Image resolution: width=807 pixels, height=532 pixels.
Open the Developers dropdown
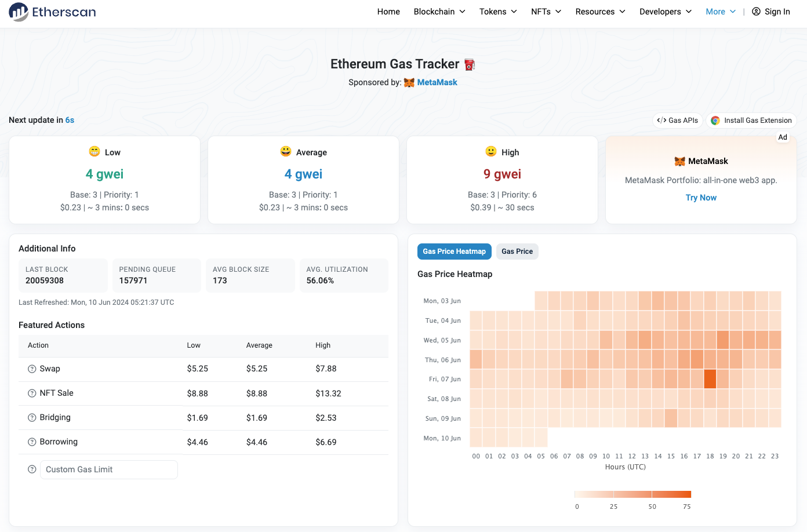[x=666, y=12]
